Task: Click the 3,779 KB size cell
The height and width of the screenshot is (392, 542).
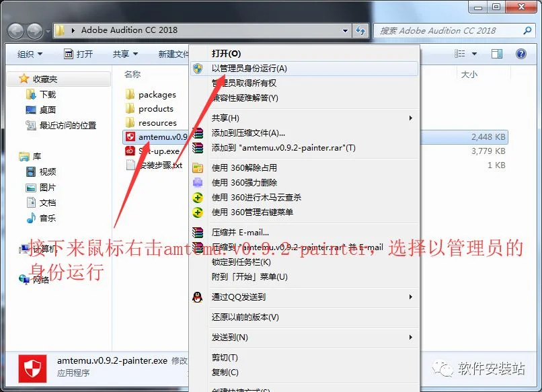Action: (488, 151)
